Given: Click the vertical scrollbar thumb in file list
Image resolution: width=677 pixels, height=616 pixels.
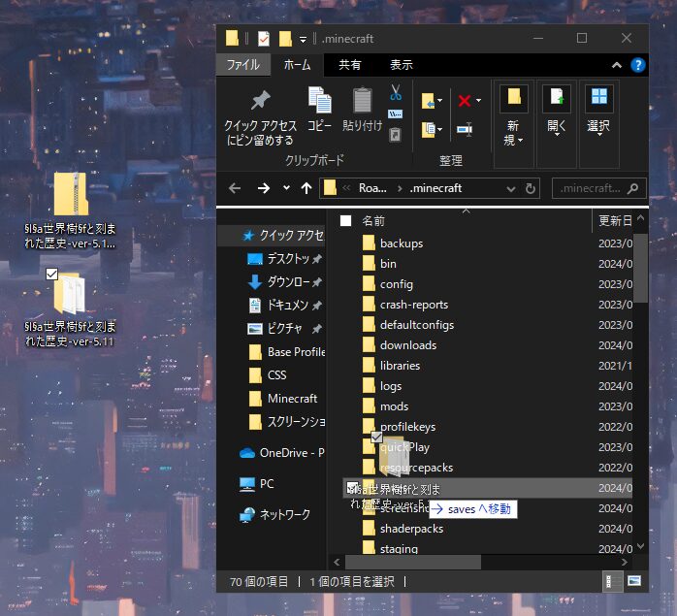Looking at the screenshot, I should (641, 268).
